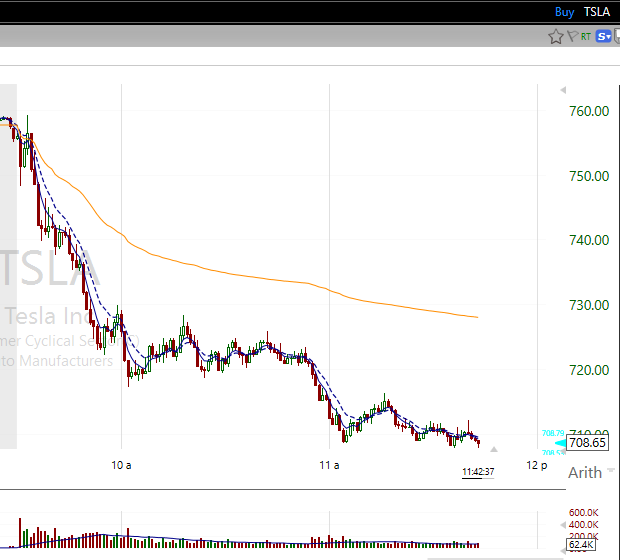Open the blue S dropdown button
The width and height of the screenshot is (620, 560).
click(x=603, y=36)
